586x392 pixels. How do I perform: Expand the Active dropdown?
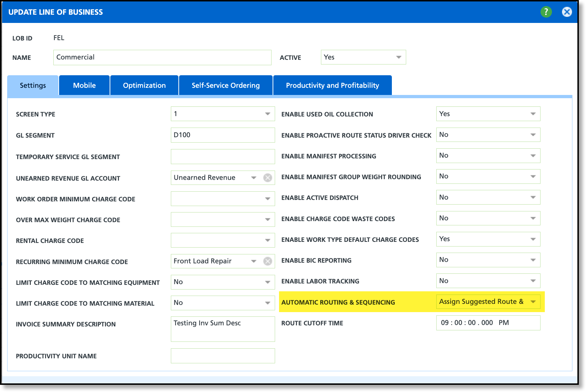pyautogui.click(x=363, y=57)
